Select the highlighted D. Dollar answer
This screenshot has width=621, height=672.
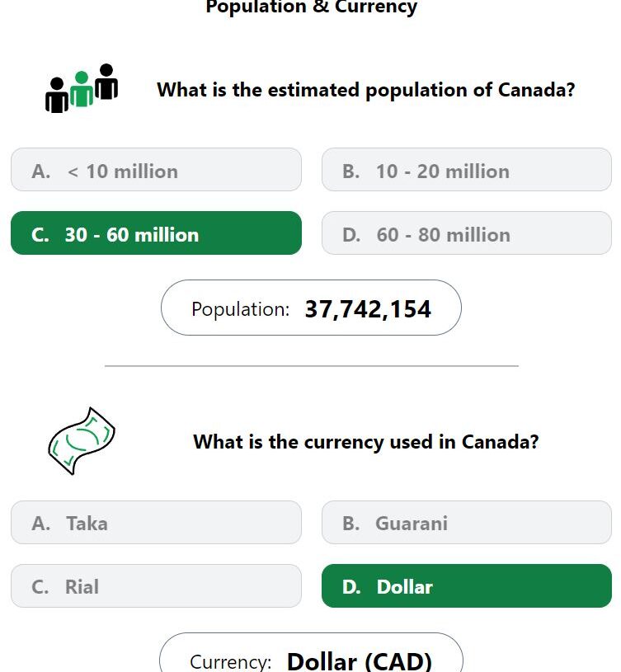467,586
